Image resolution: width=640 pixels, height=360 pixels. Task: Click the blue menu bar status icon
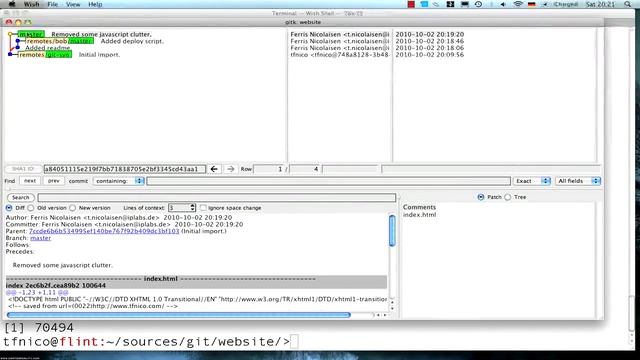tap(424, 4)
